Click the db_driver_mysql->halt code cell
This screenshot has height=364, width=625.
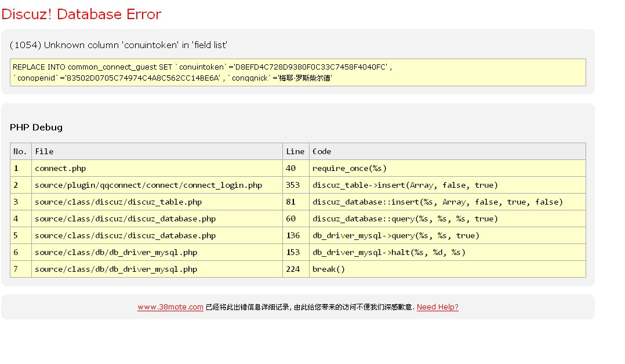[388, 253]
